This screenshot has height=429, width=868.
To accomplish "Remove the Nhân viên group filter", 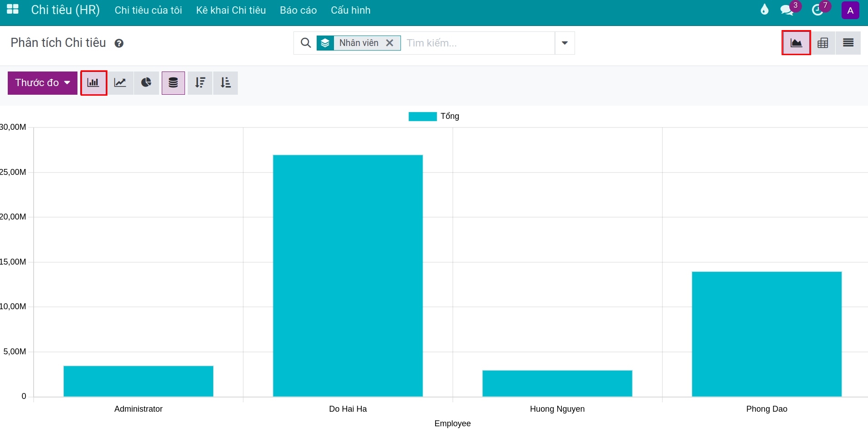I will (x=390, y=43).
